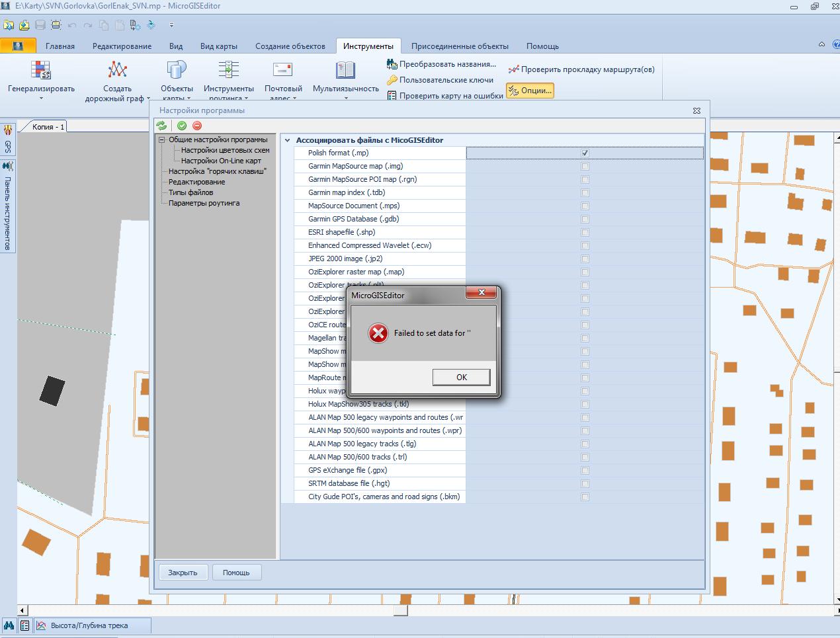This screenshot has height=638, width=840.
Task: Click the horizontal map scrollbar thumb
Action: click(x=400, y=610)
